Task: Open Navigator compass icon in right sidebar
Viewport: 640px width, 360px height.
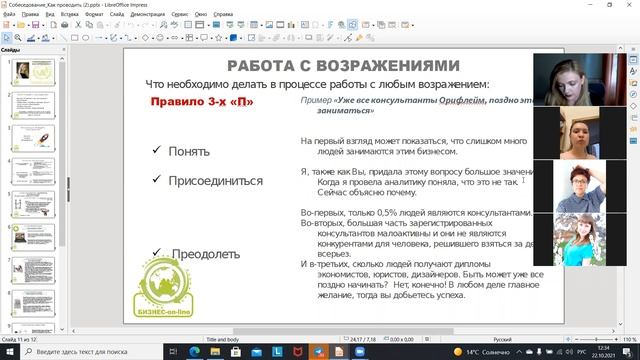Action: (x=633, y=95)
